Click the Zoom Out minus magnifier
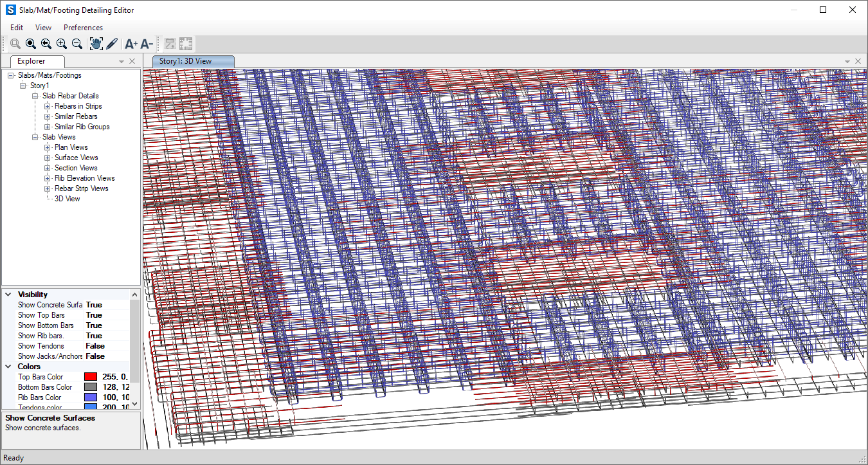The height and width of the screenshot is (465, 868). (77, 44)
